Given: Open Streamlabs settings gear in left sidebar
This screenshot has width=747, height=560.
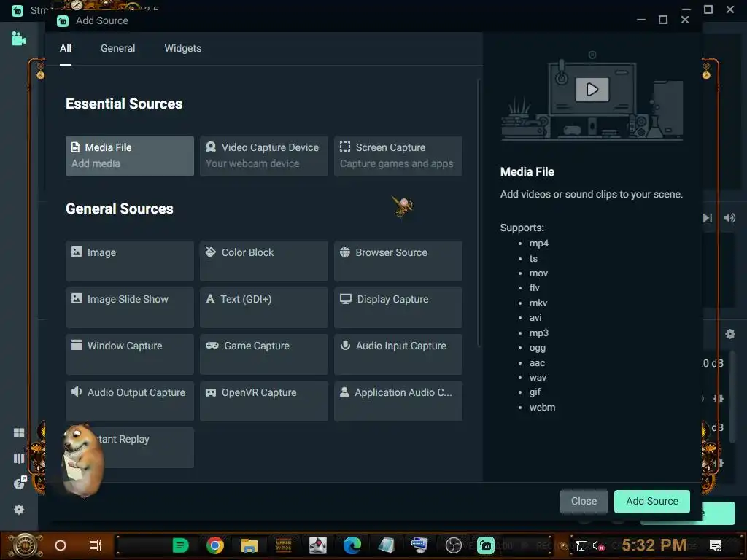Looking at the screenshot, I should click(x=19, y=510).
